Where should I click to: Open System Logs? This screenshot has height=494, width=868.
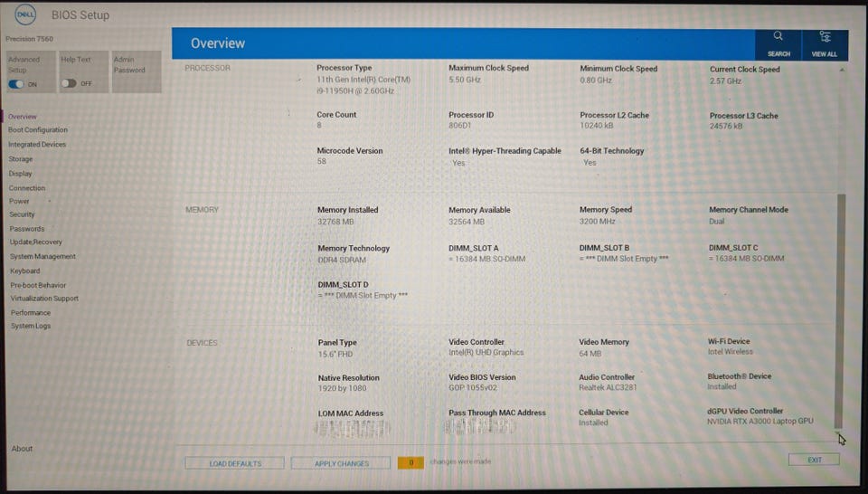31,327
